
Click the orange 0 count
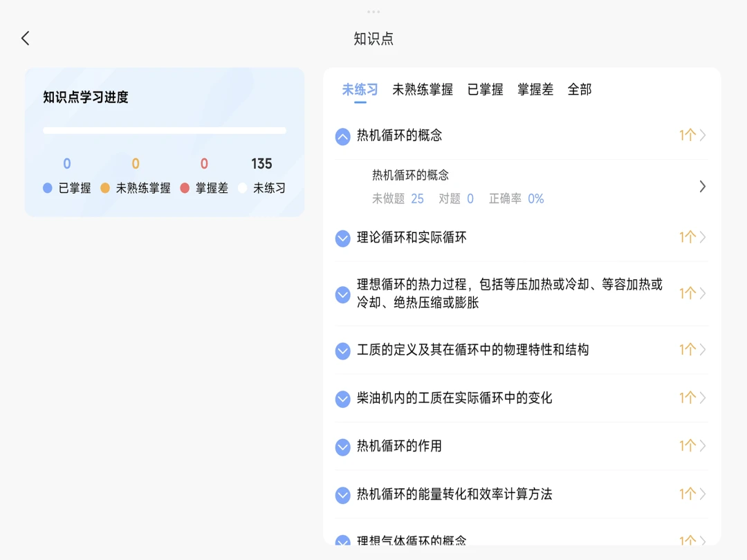click(x=136, y=164)
